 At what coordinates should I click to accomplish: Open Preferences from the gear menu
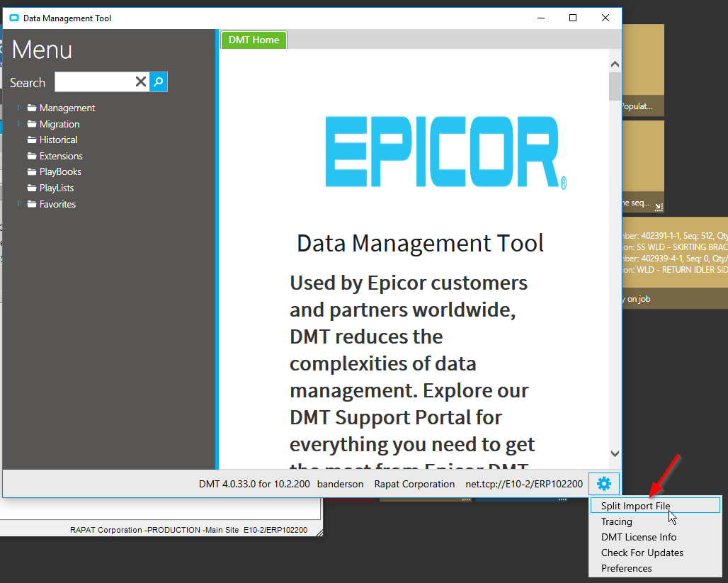626,569
